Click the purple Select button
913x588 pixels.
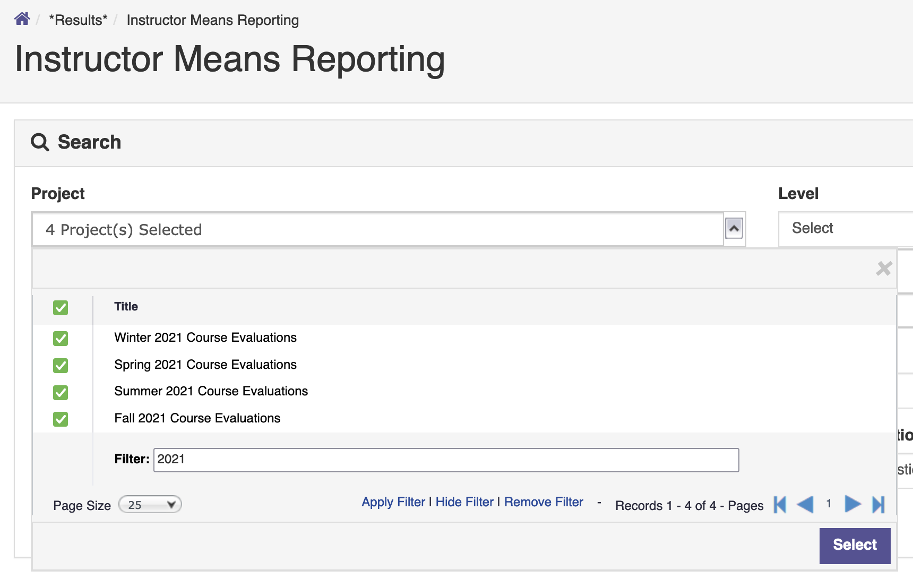[x=855, y=546]
